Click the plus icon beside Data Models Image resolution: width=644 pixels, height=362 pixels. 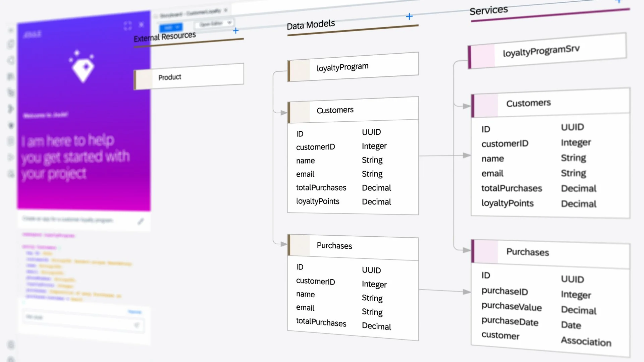point(409,16)
